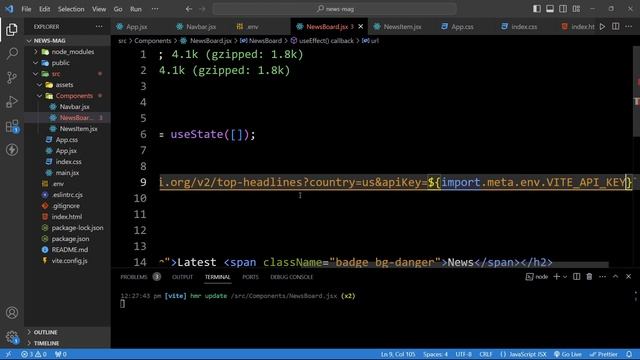Run the file with the play icon
640x360 pixels.
click(602, 27)
